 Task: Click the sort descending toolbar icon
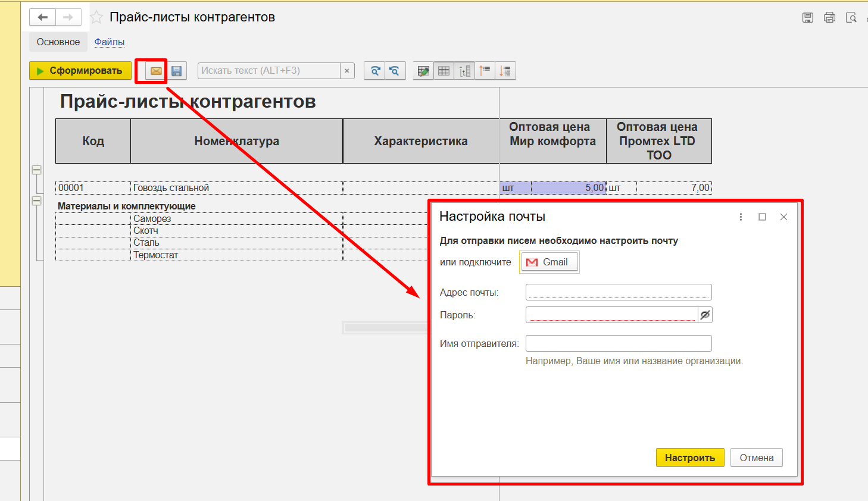(x=505, y=71)
